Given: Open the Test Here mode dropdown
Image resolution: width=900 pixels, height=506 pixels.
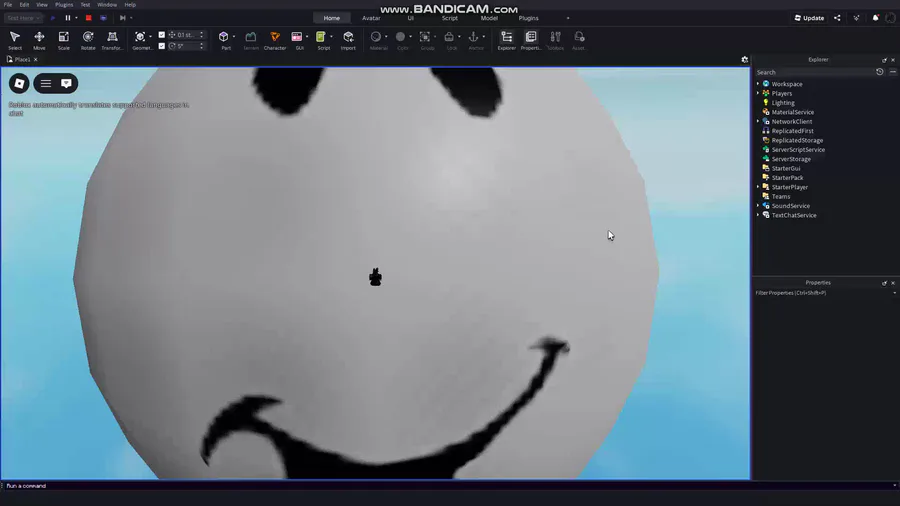Looking at the screenshot, I should click(x=23, y=18).
